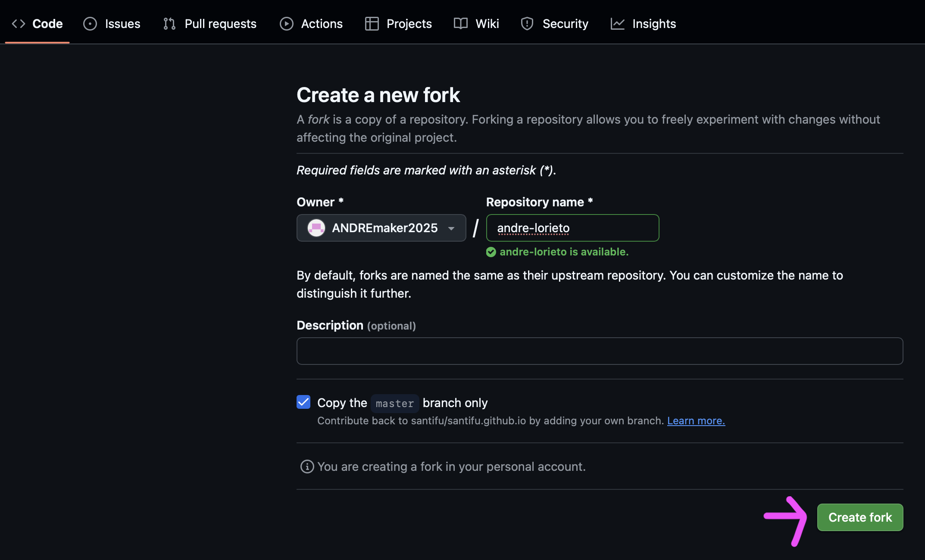925x560 pixels.
Task: Click the Issues circle icon
Action: point(90,24)
